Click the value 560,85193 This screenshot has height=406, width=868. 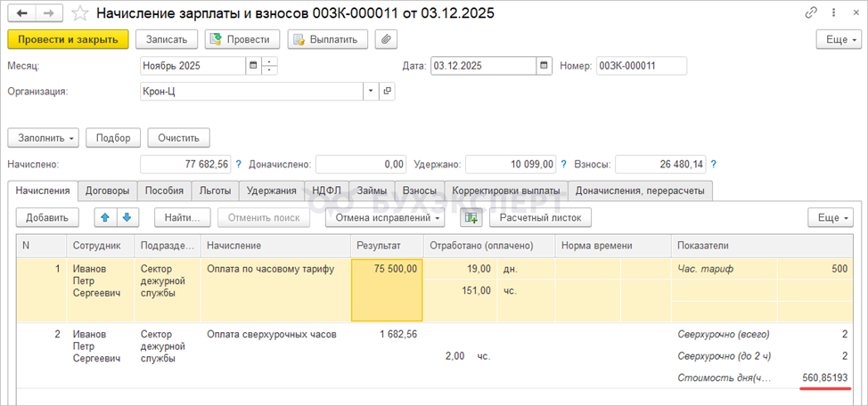(x=825, y=378)
